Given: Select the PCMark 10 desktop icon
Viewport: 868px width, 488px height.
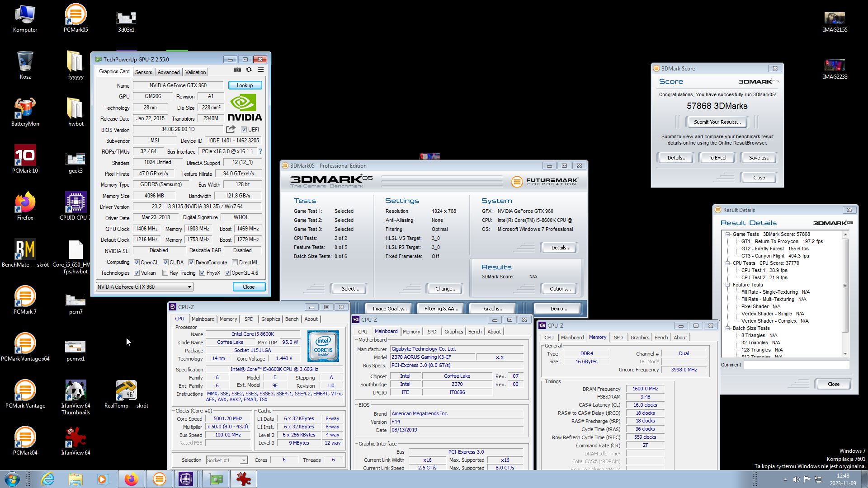Looking at the screenshot, I should tap(25, 159).
